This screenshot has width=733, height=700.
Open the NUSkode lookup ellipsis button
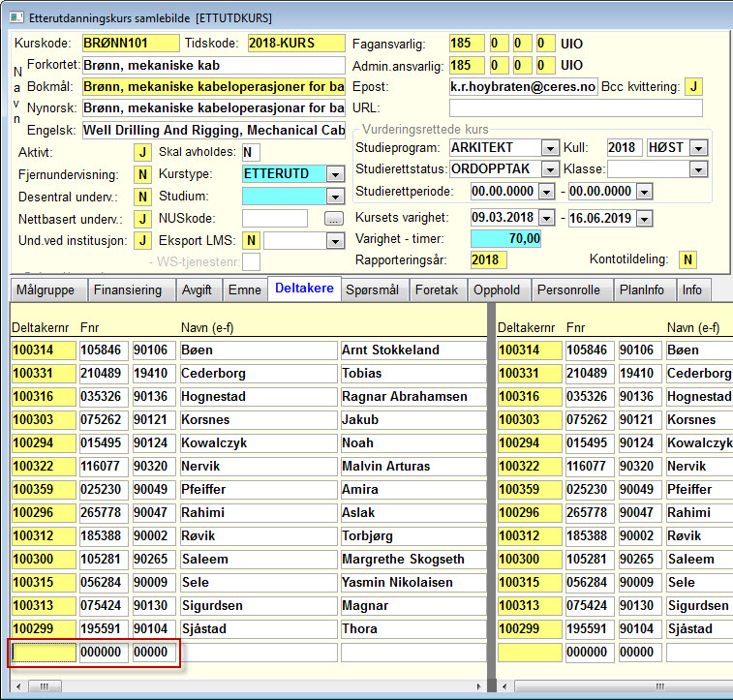[x=333, y=219]
